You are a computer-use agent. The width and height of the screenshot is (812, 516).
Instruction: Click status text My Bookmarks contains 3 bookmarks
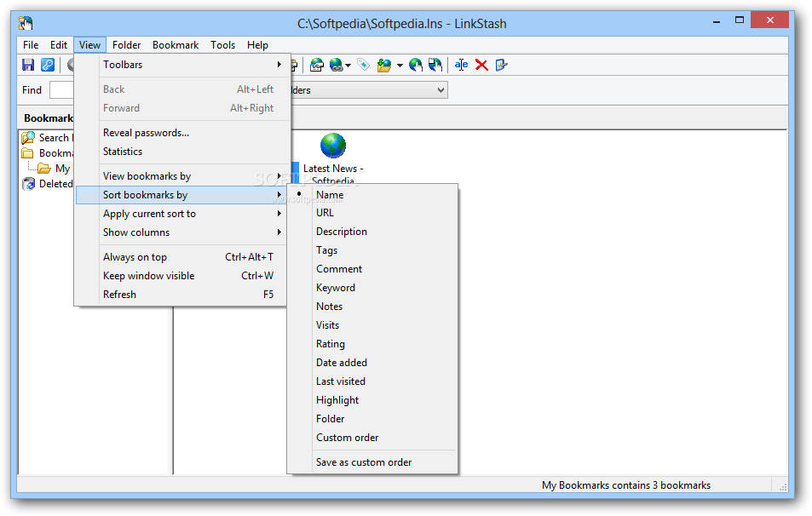click(x=626, y=485)
